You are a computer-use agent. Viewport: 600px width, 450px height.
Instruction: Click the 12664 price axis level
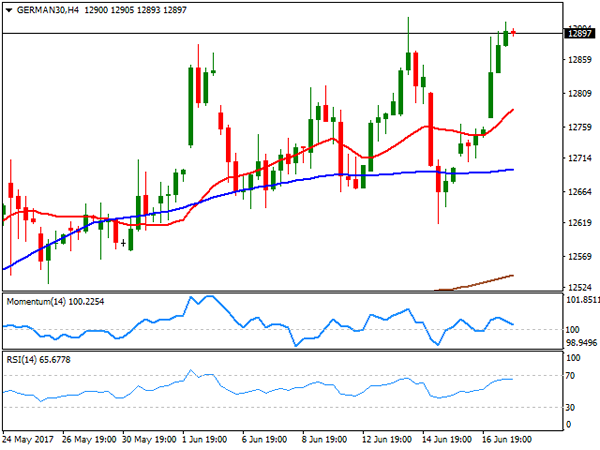coord(580,192)
